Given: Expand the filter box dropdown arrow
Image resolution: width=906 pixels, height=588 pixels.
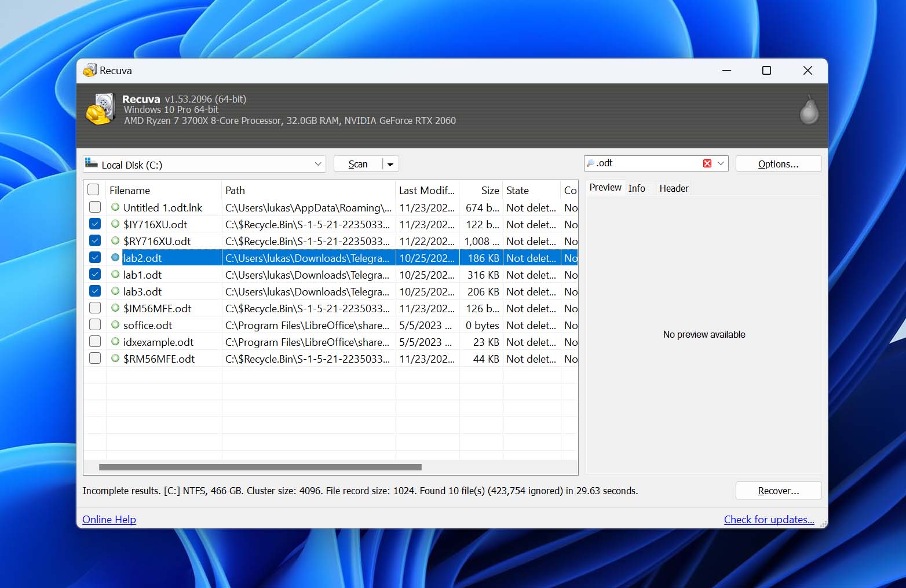Looking at the screenshot, I should (721, 163).
